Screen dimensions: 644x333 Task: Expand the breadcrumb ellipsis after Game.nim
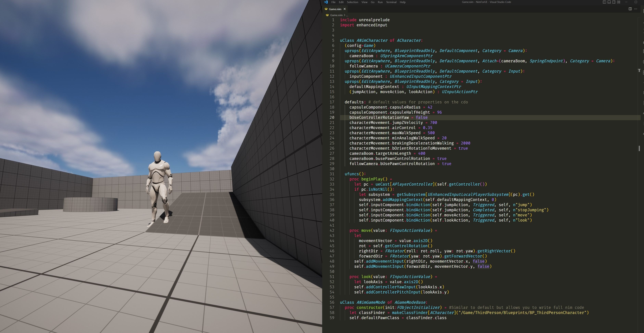point(347,15)
